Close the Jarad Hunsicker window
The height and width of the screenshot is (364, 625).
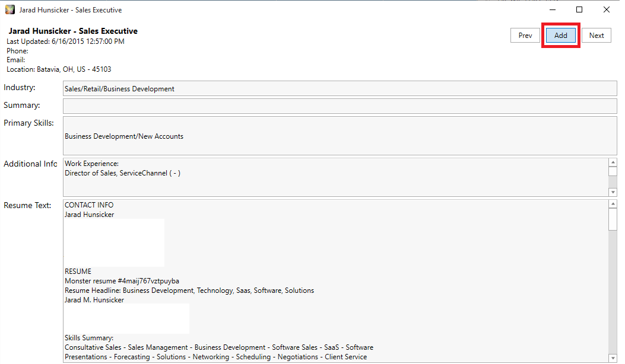coord(606,9)
